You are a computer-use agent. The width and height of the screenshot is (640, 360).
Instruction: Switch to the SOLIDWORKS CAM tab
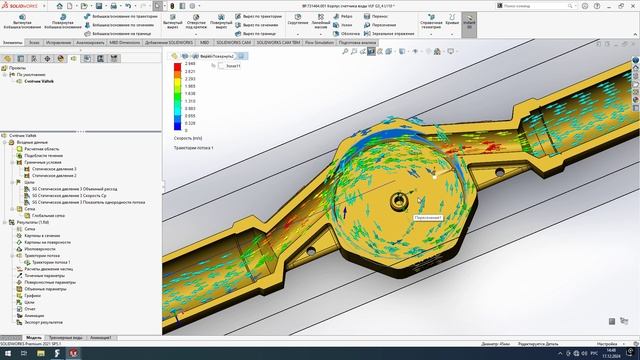[233, 42]
